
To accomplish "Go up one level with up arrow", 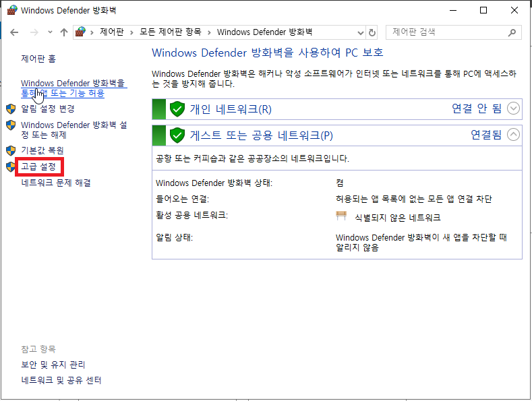I will coord(64,32).
